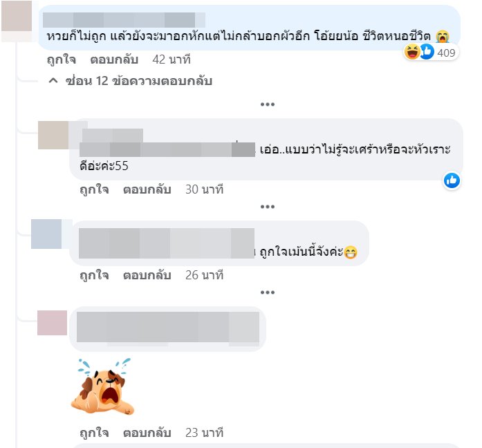
Task: Open the 409 reactions count
Action: click(x=446, y=53)
